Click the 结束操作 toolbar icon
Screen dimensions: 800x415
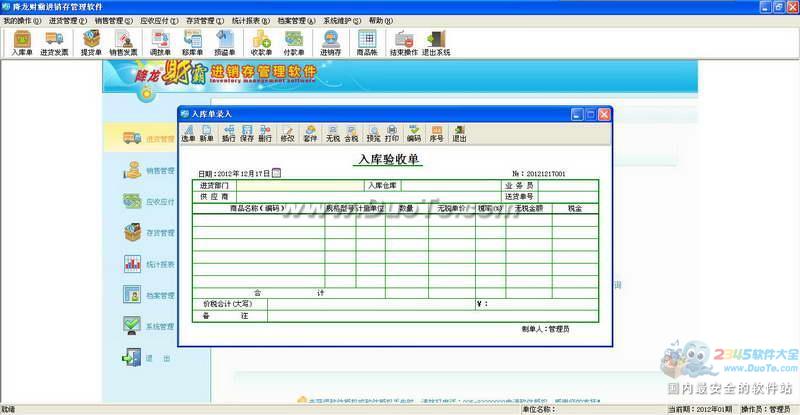404,43
